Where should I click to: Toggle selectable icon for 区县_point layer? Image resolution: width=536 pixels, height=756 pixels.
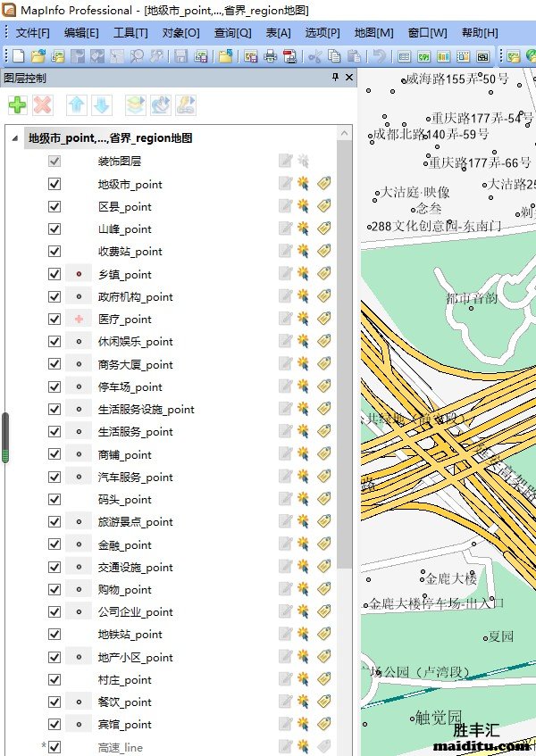(303, 206)
